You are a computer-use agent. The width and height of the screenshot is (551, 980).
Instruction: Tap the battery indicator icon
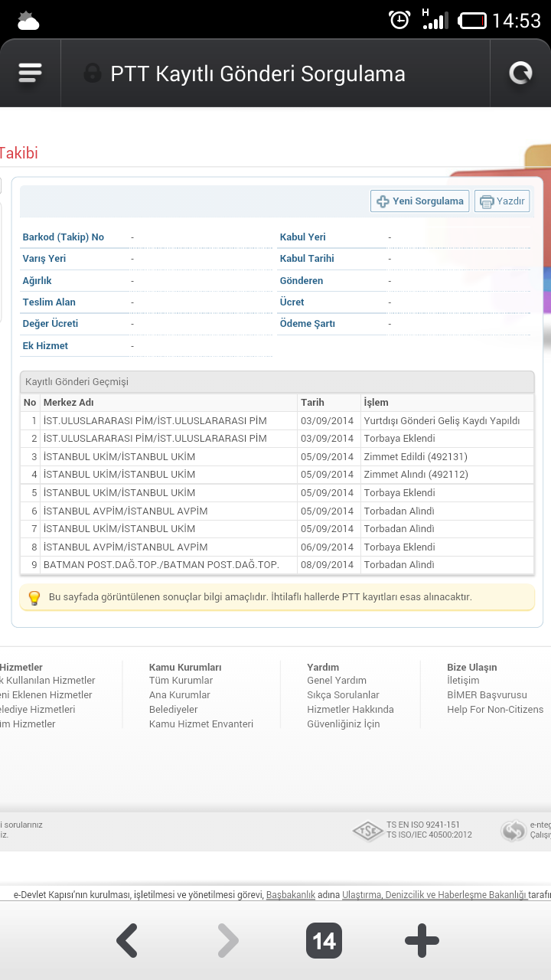pyautogui.click(x=472, y=21)
